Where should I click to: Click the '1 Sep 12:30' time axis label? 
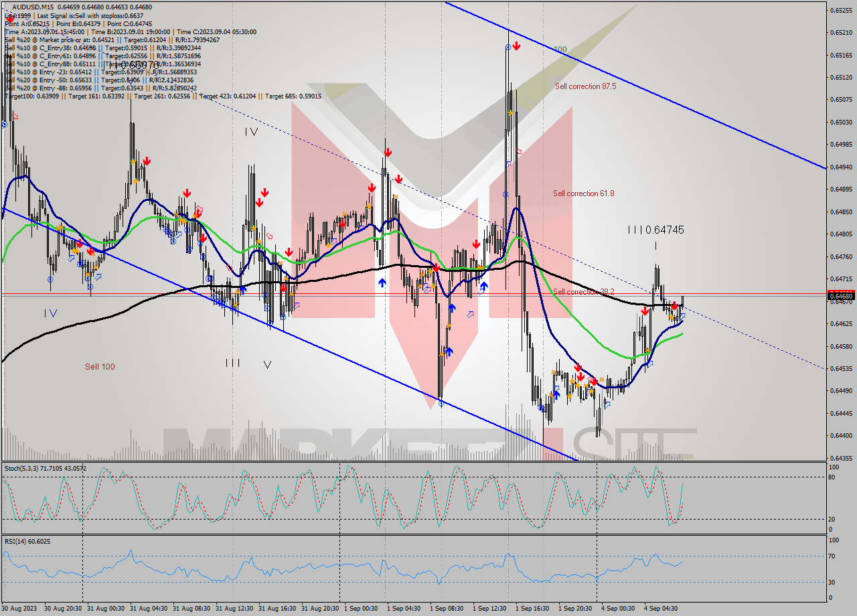click(x=490, y=609)
